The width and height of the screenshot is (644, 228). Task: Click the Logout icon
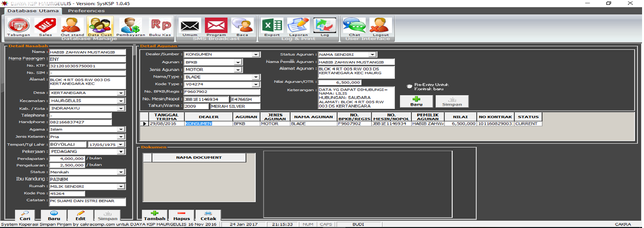pyautogui.click(x=380, y=27)
